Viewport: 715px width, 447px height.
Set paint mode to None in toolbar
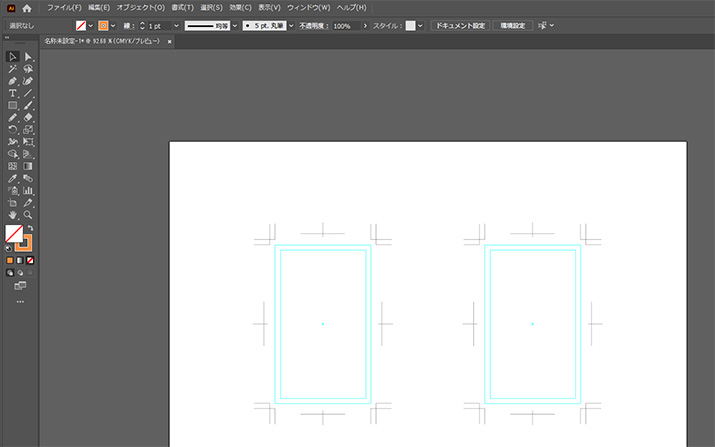[x=30, y=260]
